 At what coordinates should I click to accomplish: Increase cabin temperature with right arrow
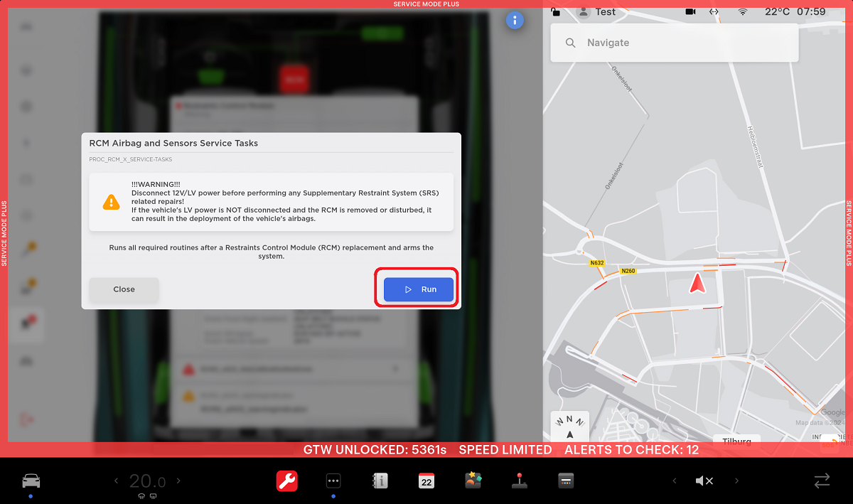tap(178, 481)
